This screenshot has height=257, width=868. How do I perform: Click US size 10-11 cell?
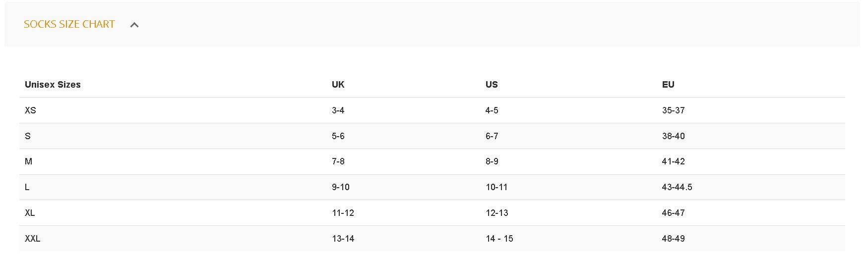click(496, 187)
